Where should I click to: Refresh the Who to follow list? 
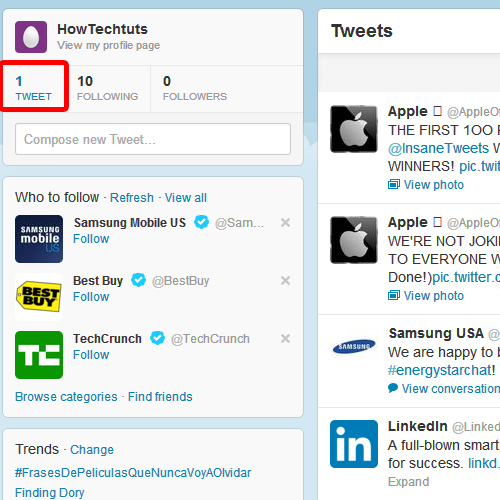point(132,198)
